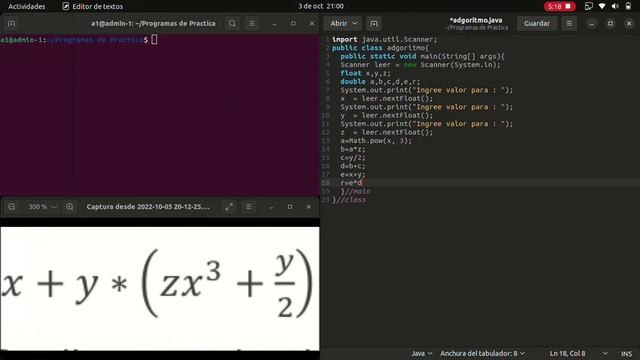Click the formula image in viewer

tap(160, 288)
